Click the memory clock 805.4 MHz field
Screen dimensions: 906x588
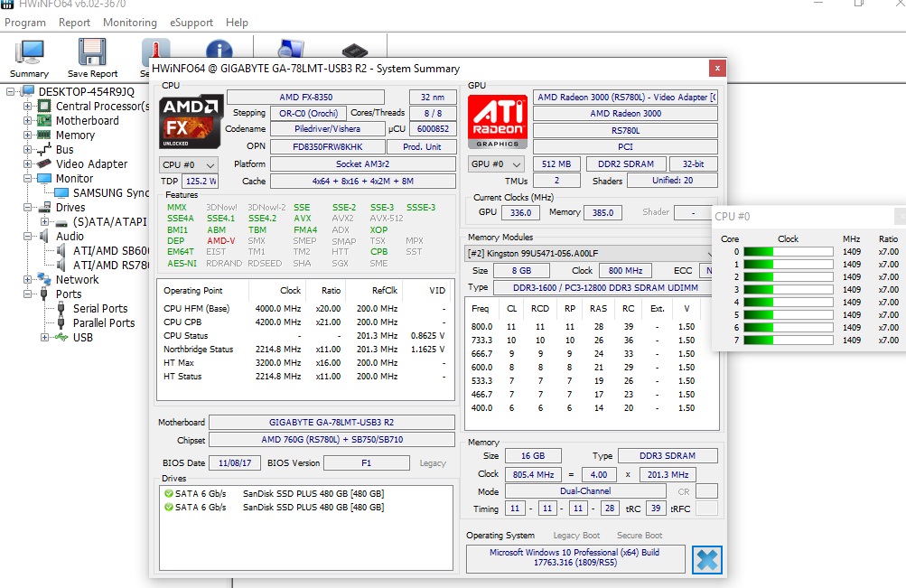pyautogui.click(x=533, y=475)
